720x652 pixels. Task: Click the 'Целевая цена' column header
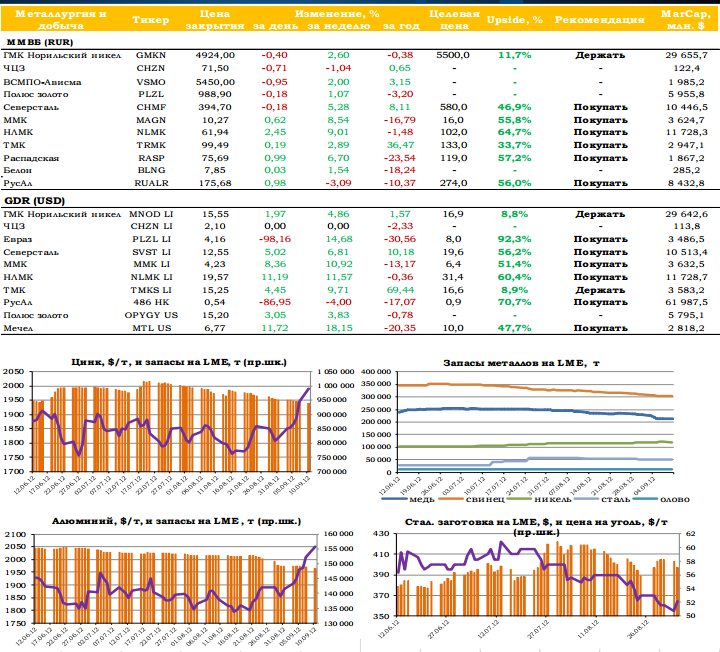coord(454,20)
